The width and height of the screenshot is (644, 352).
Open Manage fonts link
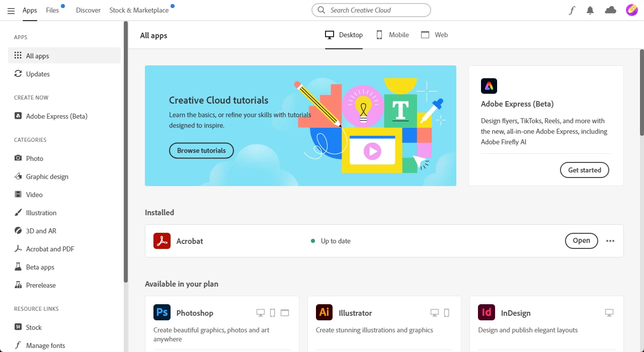click(64, 345)
